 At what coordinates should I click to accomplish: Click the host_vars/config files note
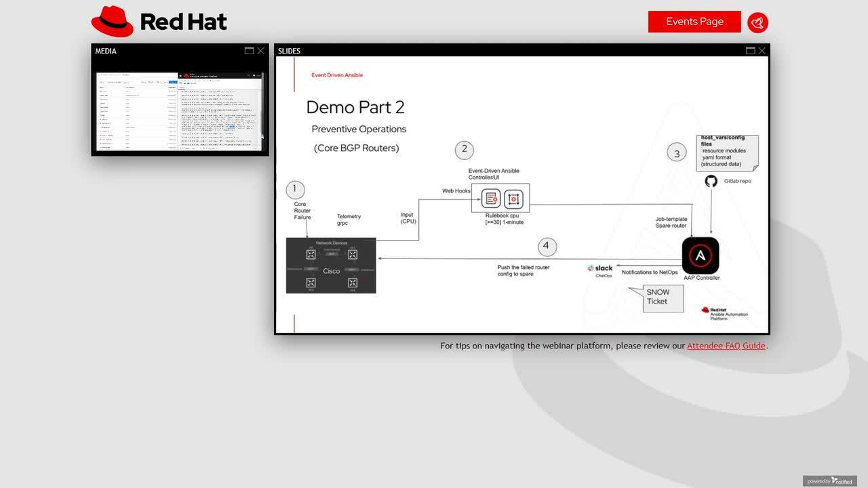tap(727, 152)
